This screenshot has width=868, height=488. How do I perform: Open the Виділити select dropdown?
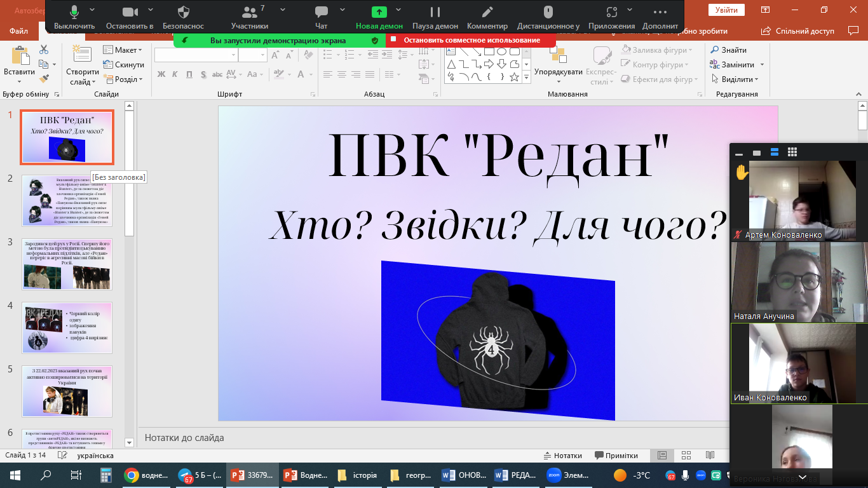point(734,79)
